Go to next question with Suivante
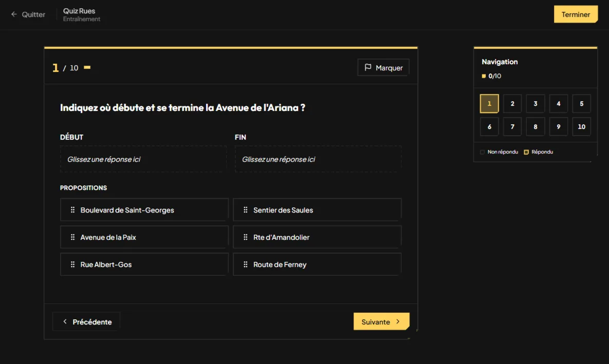 381,322
